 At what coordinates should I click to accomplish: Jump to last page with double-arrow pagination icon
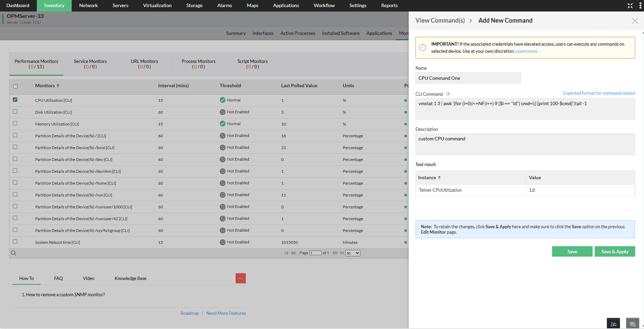click(342, 253)
